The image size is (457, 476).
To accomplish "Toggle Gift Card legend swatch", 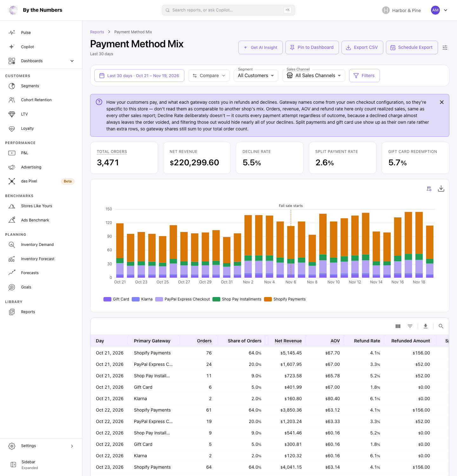I will click(x=107, y=299).
